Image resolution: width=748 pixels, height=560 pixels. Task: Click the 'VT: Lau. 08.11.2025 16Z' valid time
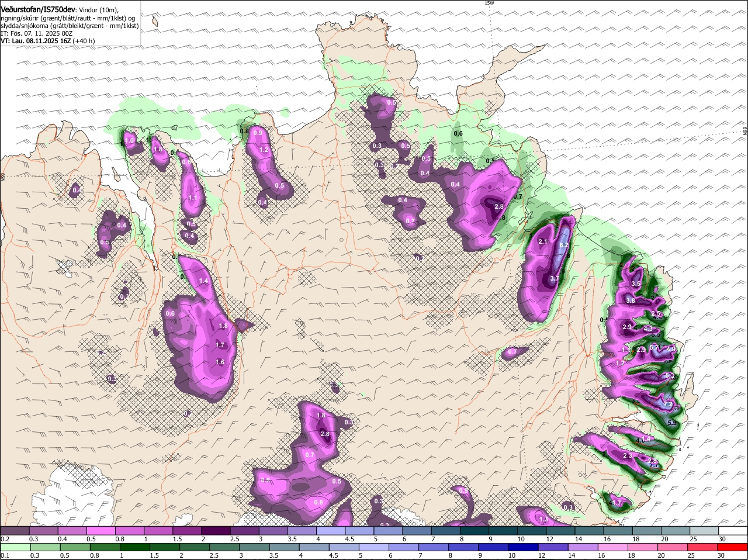[36, 41]
